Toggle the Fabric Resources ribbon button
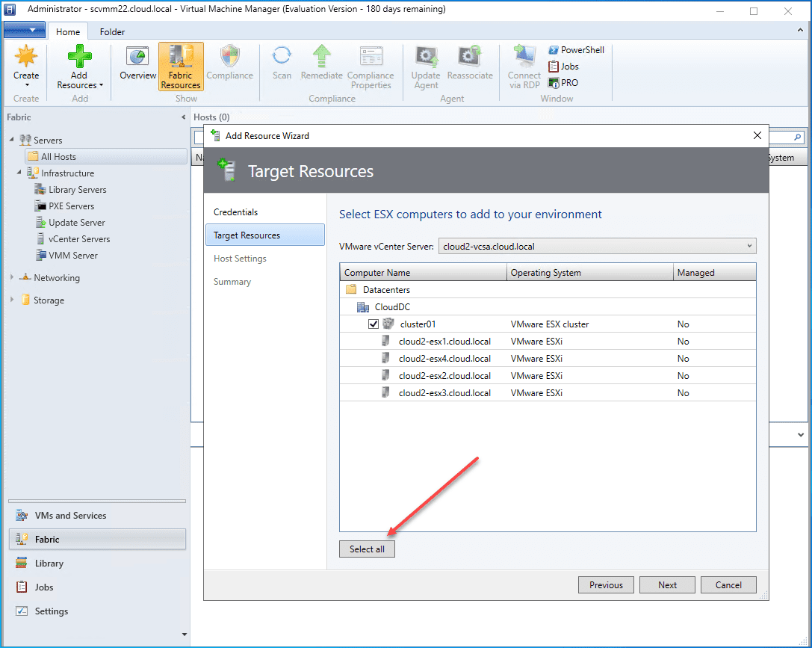The image size is (812, 648). pyautogui.click(x=181, y=66)
